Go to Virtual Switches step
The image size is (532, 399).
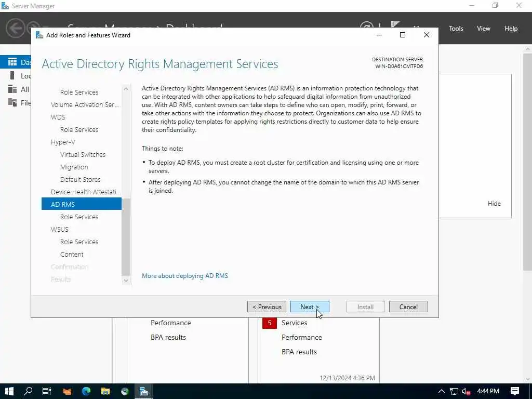click(83, 154)
